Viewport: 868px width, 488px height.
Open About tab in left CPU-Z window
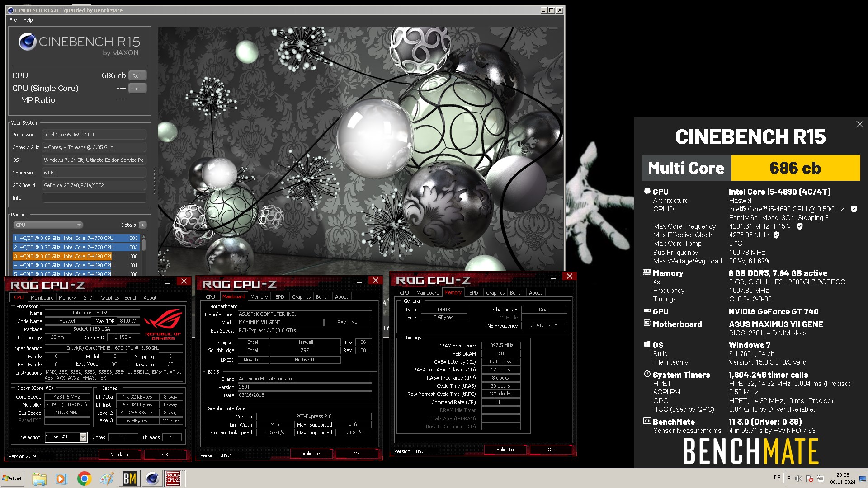tap(150, 298)
